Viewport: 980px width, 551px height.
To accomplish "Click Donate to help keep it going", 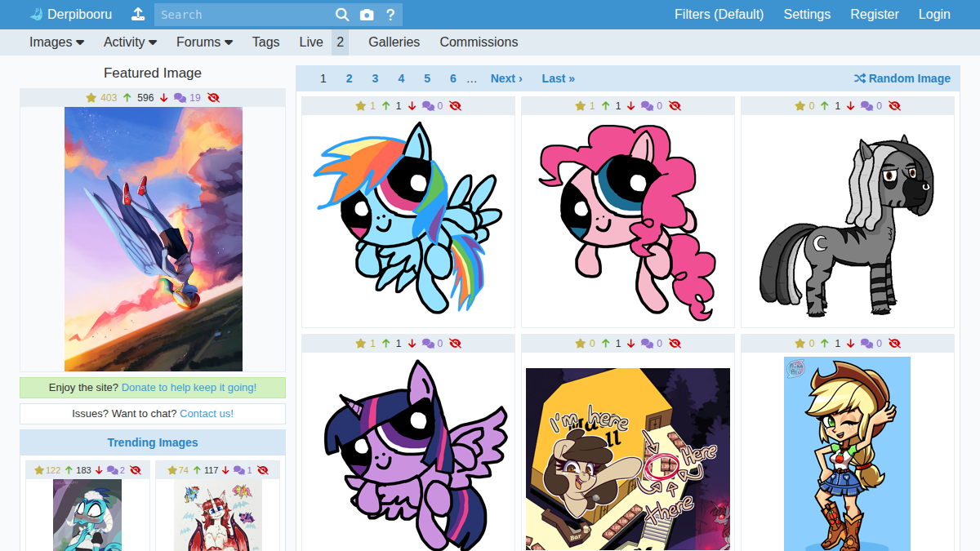I will tap(189, 388).
